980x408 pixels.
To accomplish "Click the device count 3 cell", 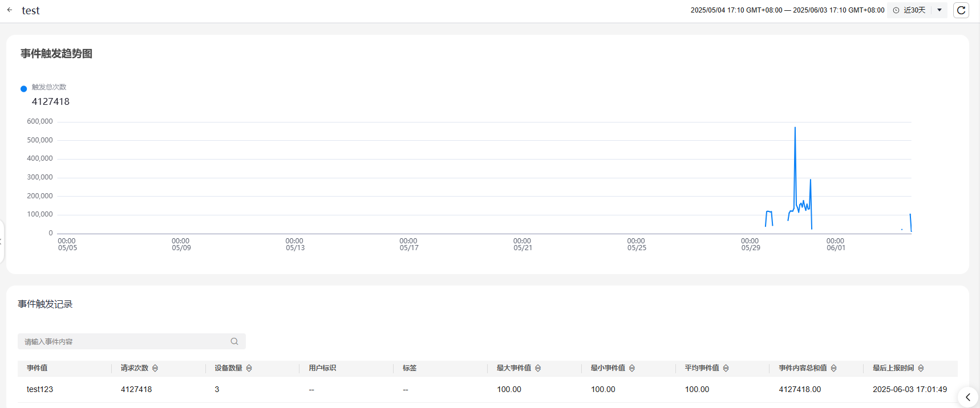I will click(217, 389).
